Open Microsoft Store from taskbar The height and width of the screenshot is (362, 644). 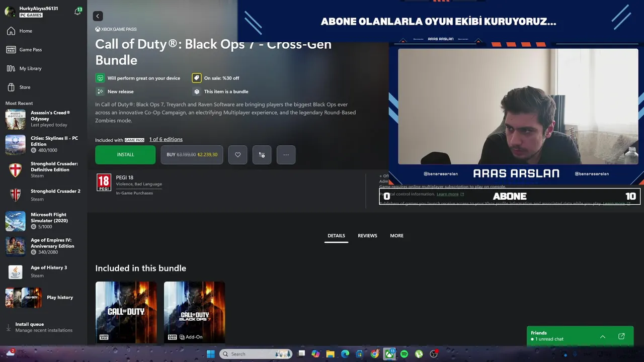360,354
